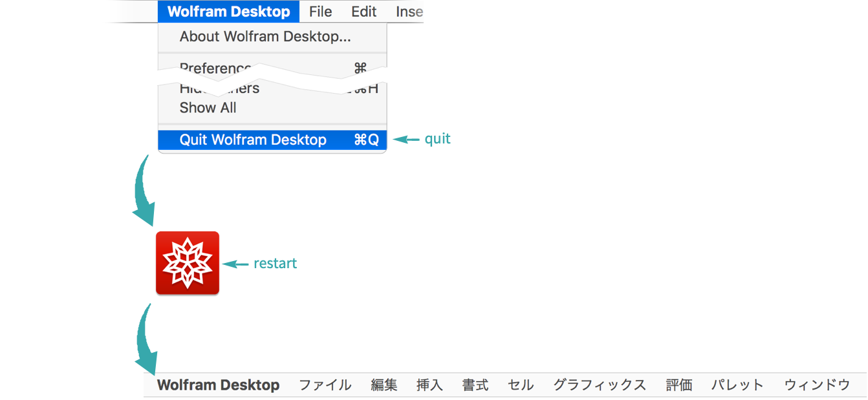
Task: Launch the red Wolfram spikey app icon
Action: [x=188, y=263]
